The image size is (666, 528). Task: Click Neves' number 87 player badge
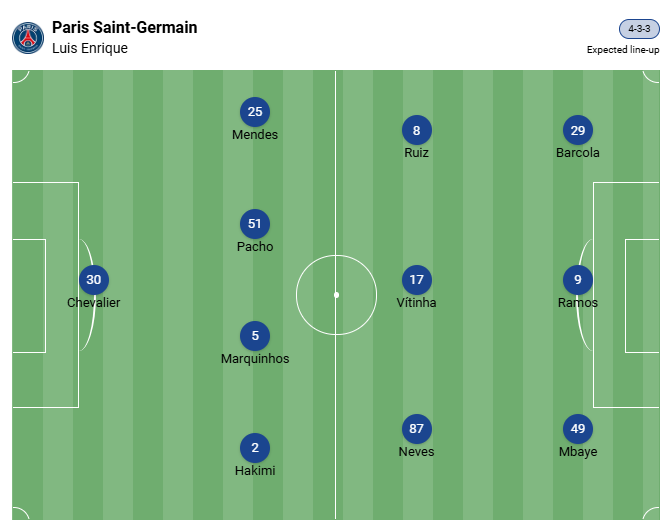point(416,429)
